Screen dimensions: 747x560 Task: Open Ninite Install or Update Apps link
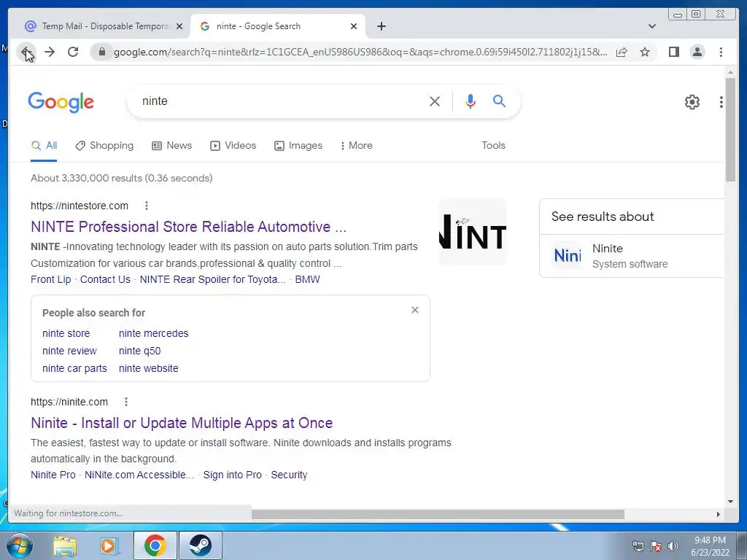(x=182, y=423)
